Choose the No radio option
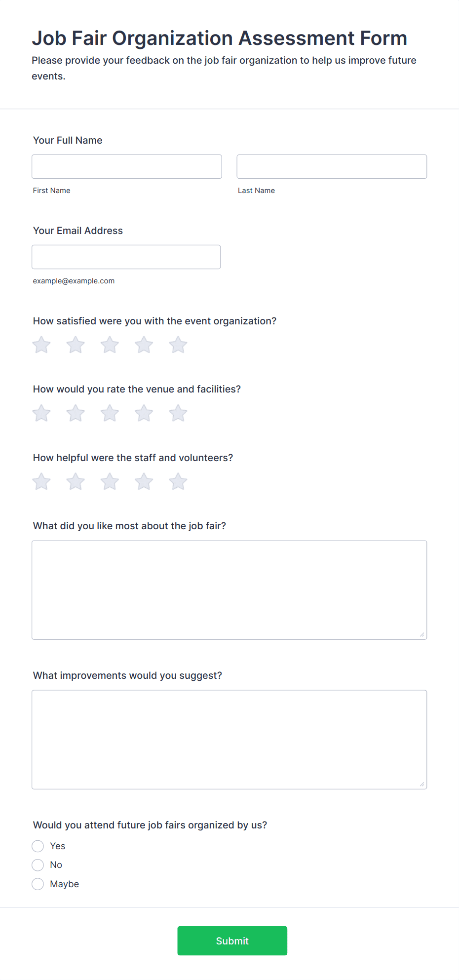The height and width of the screenshot is (980, 459). click(x=38, y=865)
